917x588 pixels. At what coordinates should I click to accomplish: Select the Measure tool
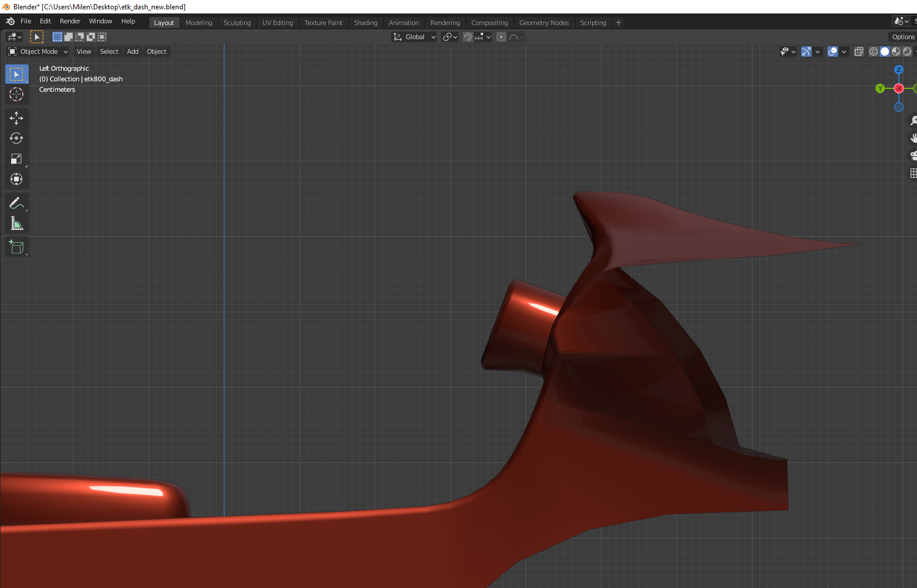point(16,223)
